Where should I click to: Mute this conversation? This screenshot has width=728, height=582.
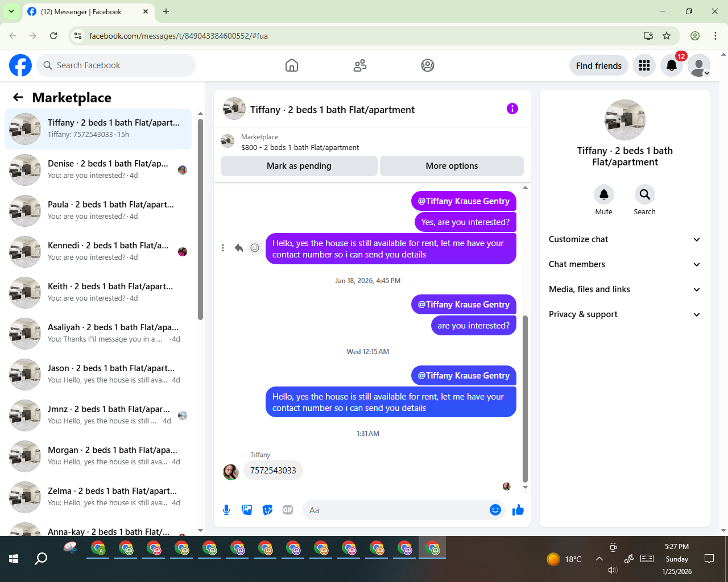[604, 194]
